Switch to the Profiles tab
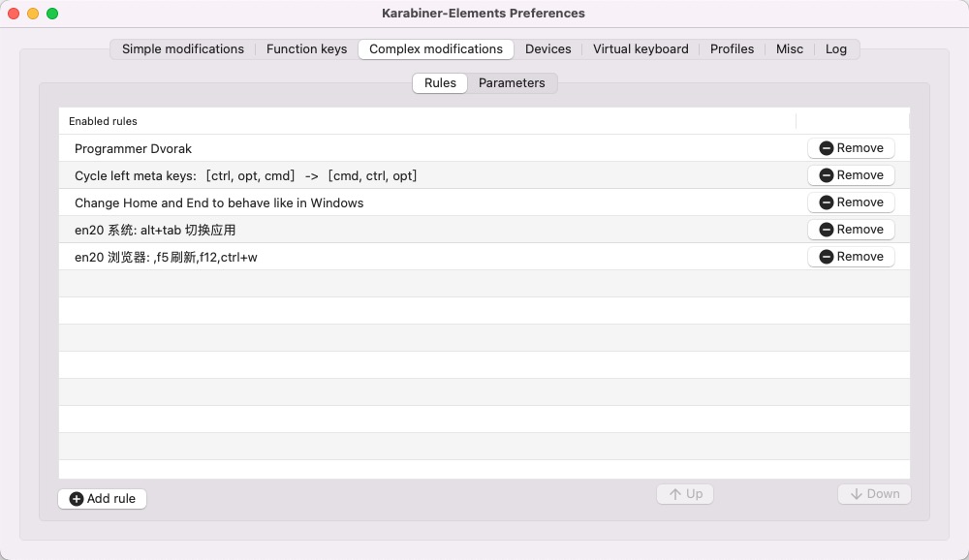This screenshot has height=560, width=969. pyautogui.click(x=732, y=48)
